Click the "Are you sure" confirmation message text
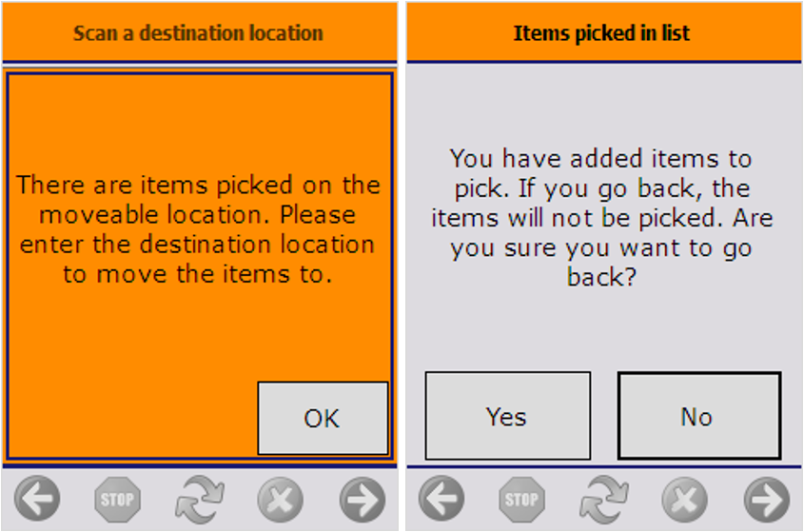 [x=601, y=217]
